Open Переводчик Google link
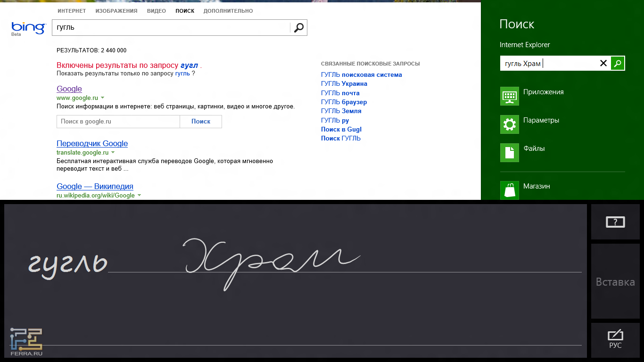Screen dimensions: 644x362 92,144
